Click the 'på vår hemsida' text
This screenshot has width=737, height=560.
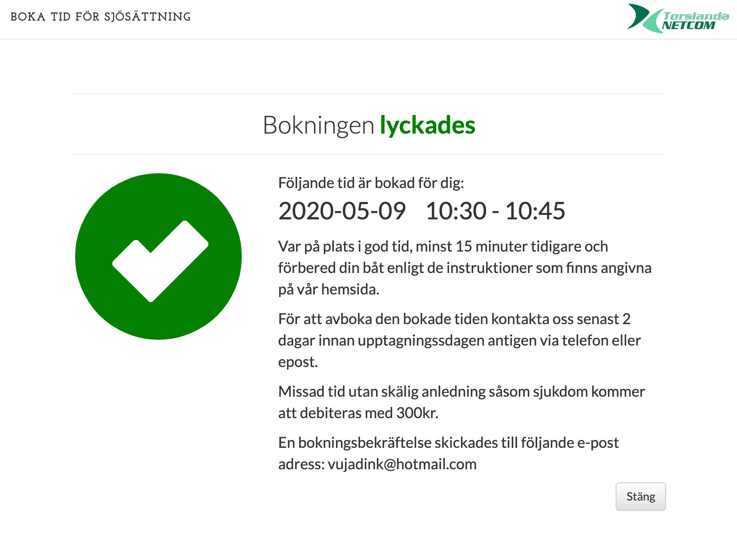(328, 289)
